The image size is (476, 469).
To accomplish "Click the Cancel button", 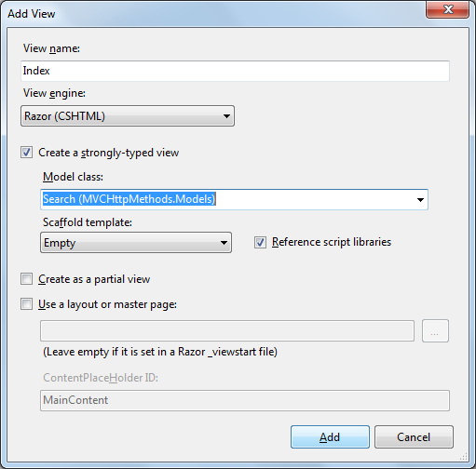I will [x=414, y=437].
